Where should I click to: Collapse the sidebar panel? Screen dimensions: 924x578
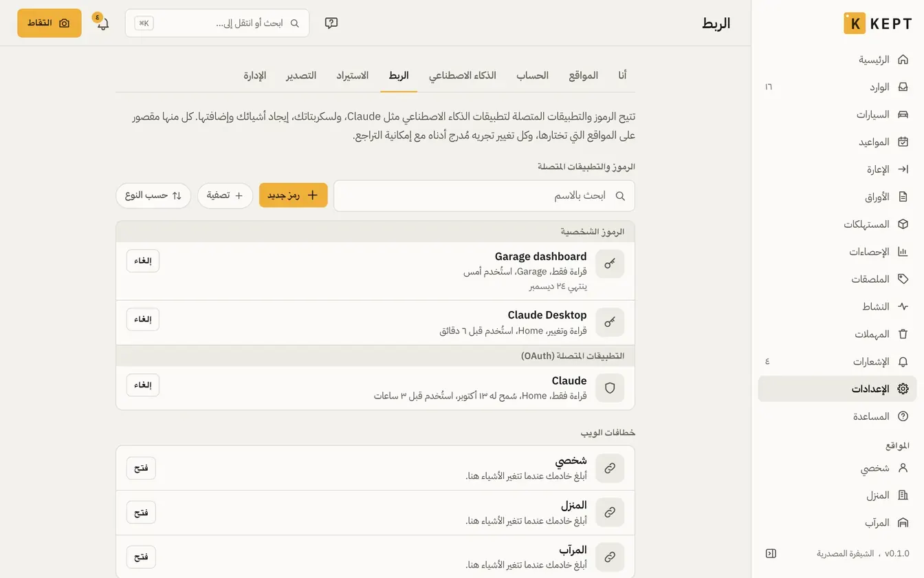(x=771, y=553)
